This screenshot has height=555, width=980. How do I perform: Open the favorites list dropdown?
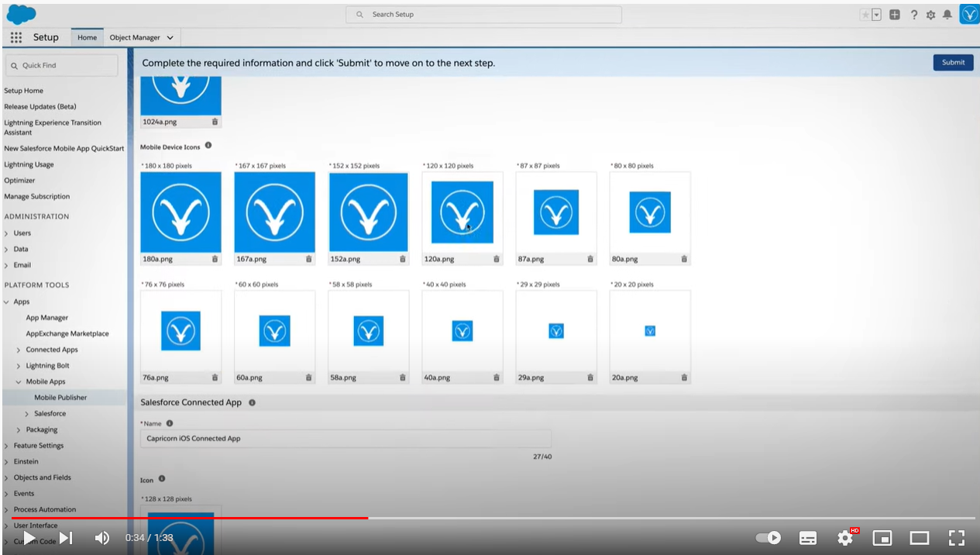[x=877, y=15]
